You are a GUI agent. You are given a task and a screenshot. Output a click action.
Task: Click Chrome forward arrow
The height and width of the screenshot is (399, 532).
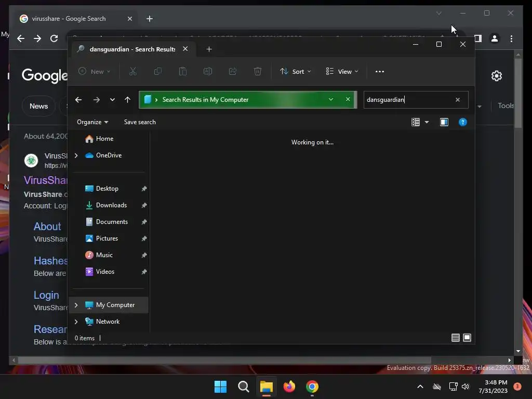click(x=37, y=38)
